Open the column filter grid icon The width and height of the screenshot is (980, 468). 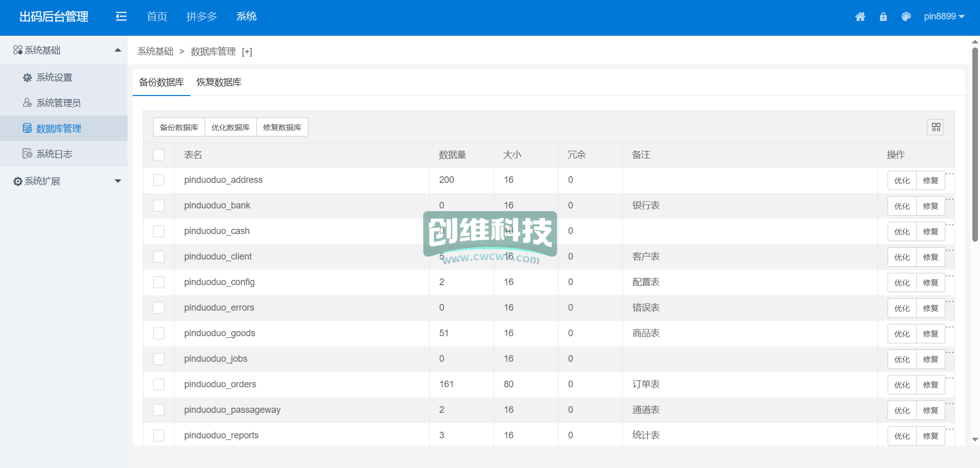point(936,127)
